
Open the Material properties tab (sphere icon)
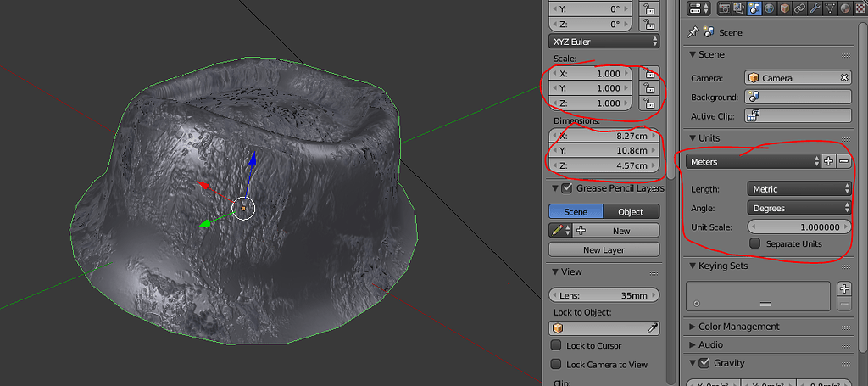845,8
